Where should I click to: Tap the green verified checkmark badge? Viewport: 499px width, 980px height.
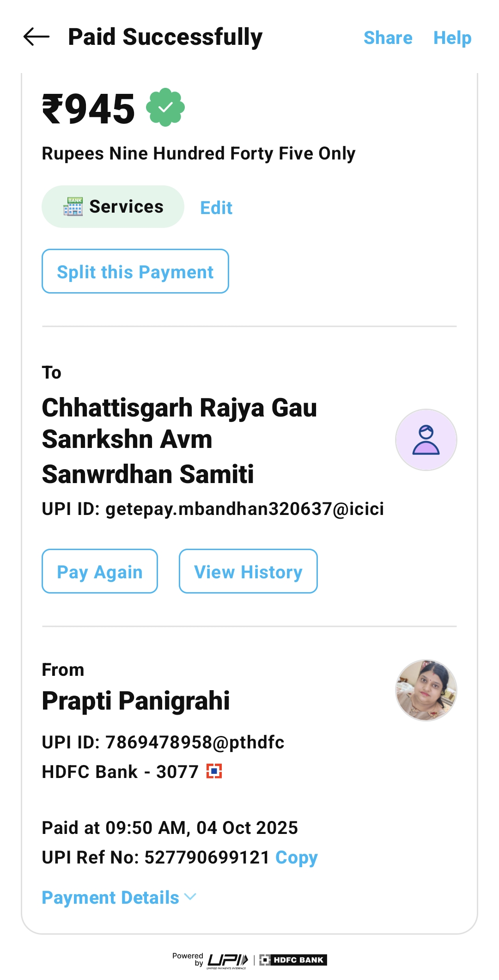click(x=165, y=107)
